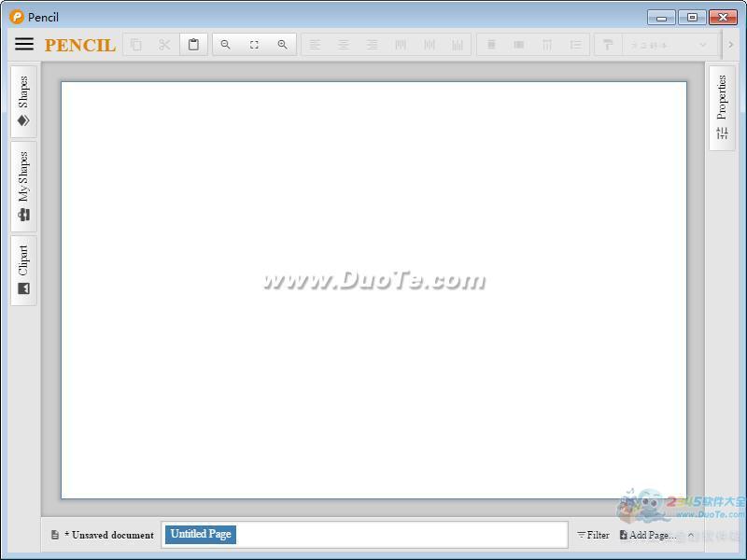Click the distribute vertically icon
Image resolution: width=747 pixels, height=560 pixels.
pos(575,45)
